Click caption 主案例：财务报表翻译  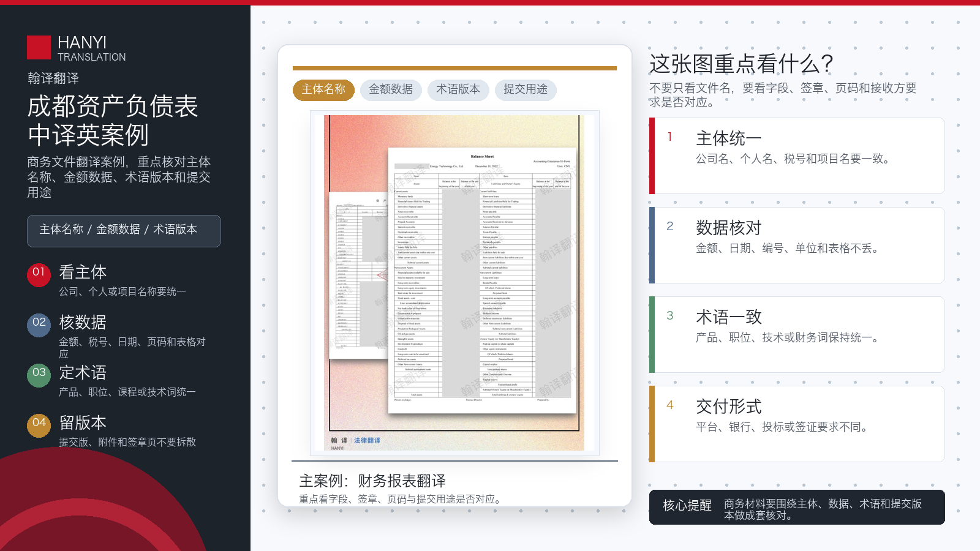point(372,481)
